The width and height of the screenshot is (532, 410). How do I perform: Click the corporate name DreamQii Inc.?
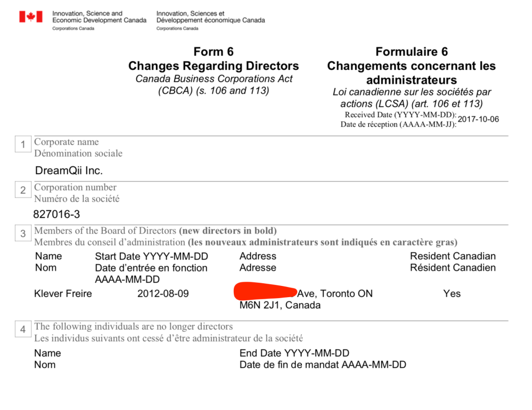69,171
